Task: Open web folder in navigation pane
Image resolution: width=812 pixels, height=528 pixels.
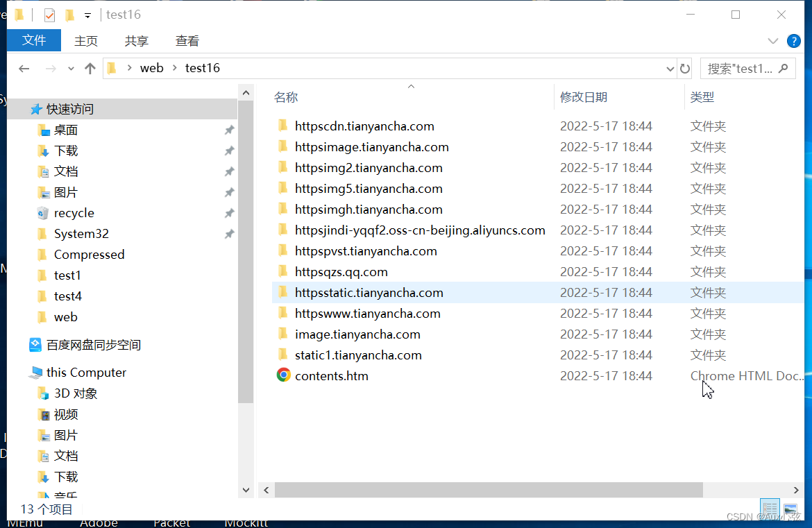Action: [66, 317]
